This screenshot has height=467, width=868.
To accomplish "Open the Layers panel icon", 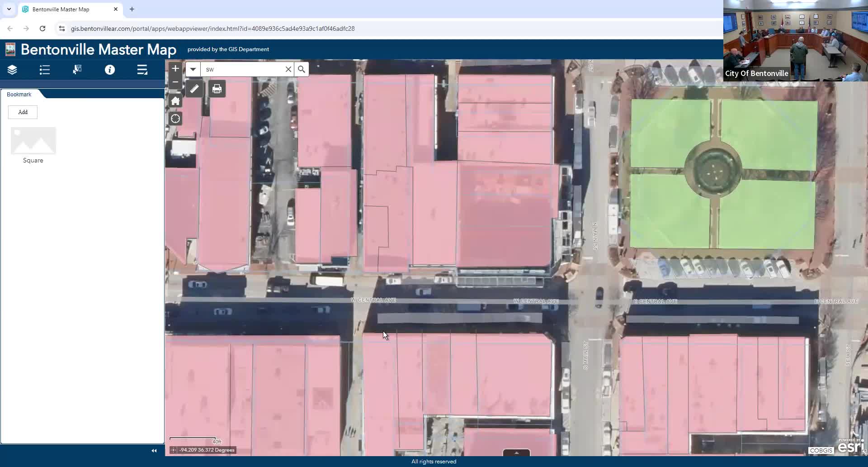I will 12,70.
